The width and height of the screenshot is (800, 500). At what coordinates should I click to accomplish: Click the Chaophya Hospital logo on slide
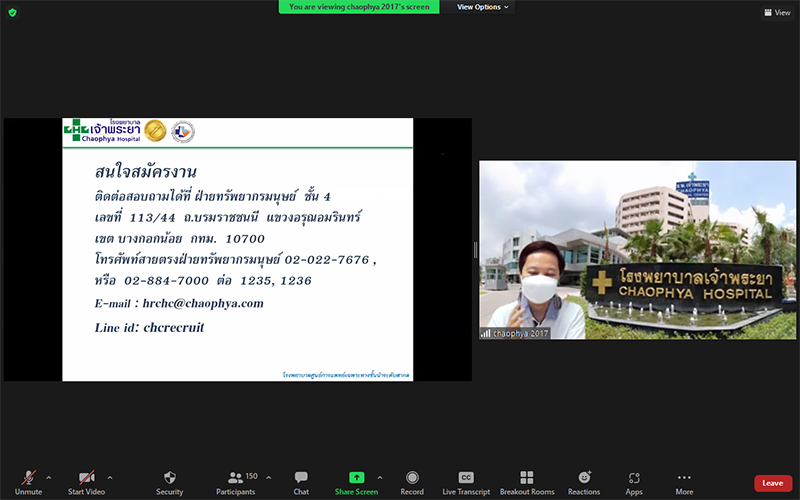tap(102, 131)
